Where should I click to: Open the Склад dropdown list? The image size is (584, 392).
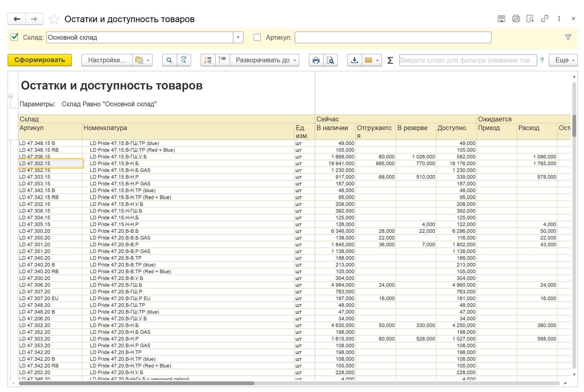(x=238, y=37)
